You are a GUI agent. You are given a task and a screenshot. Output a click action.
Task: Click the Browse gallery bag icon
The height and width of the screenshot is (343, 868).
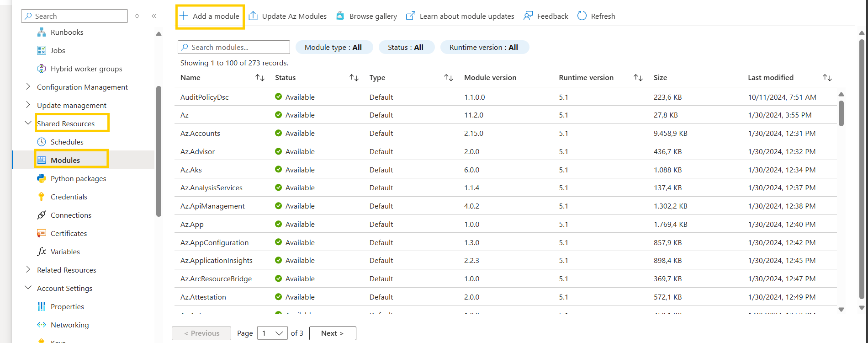[340, 16]
